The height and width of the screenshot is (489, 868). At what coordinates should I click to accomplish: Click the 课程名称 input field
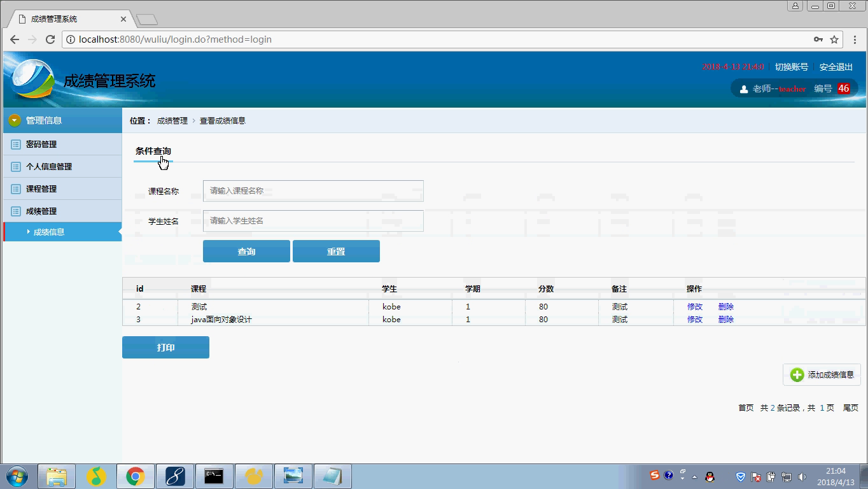(313, 191)
